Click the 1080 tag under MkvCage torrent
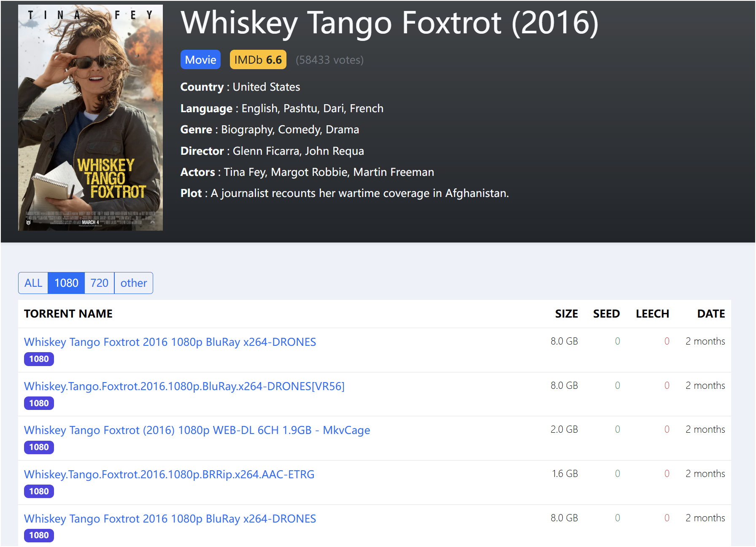 (x=39, y=447)
